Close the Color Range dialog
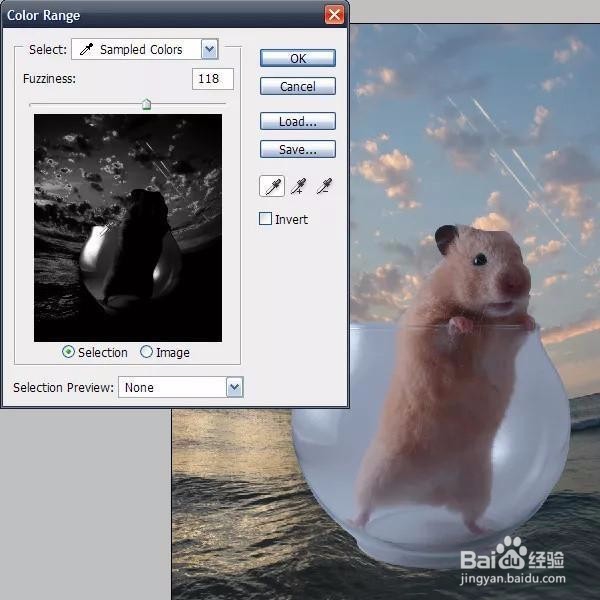 [334, 15]
